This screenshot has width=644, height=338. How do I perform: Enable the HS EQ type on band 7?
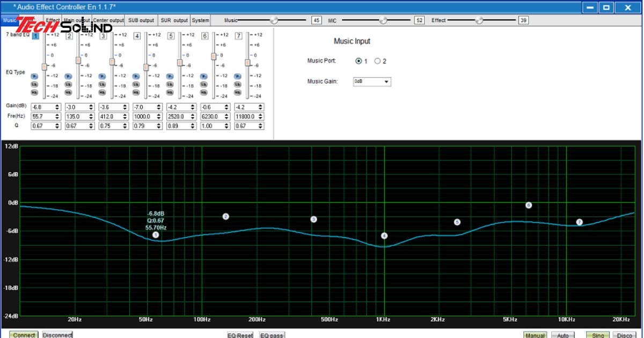(237, 92)
